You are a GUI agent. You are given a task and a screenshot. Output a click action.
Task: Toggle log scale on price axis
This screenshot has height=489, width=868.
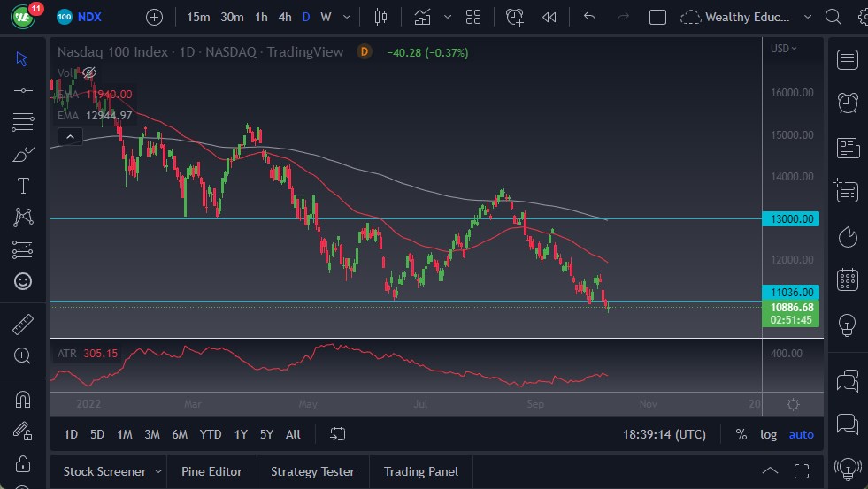(x=768, y=434)
